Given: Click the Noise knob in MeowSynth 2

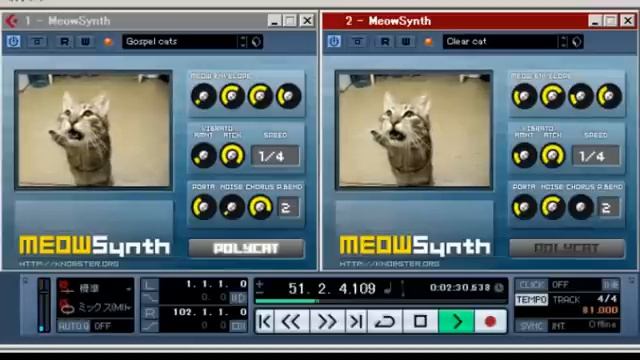Looking at the screenshot, I should pyautogui.click(x=552, y=207).
